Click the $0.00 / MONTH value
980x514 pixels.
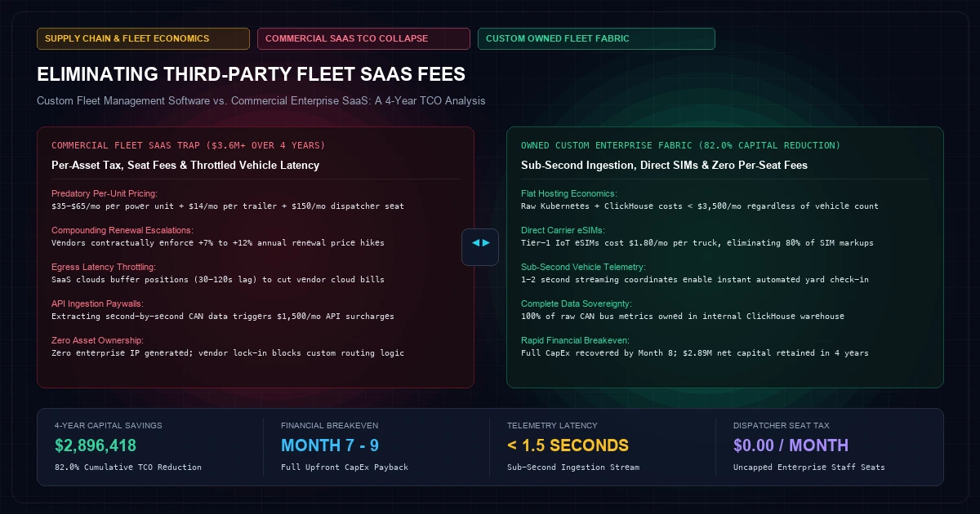(791, 445)
